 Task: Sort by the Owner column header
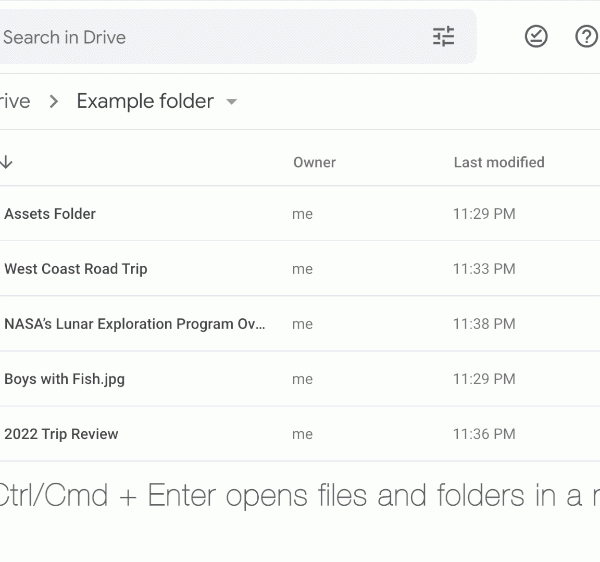(314, 162)
